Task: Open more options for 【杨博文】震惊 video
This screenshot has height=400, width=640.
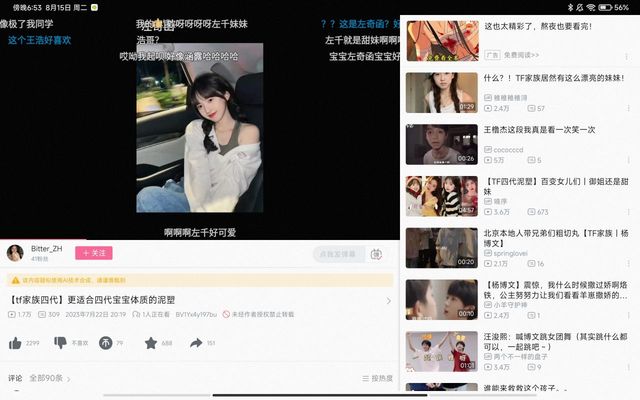Action: [629, 315]
